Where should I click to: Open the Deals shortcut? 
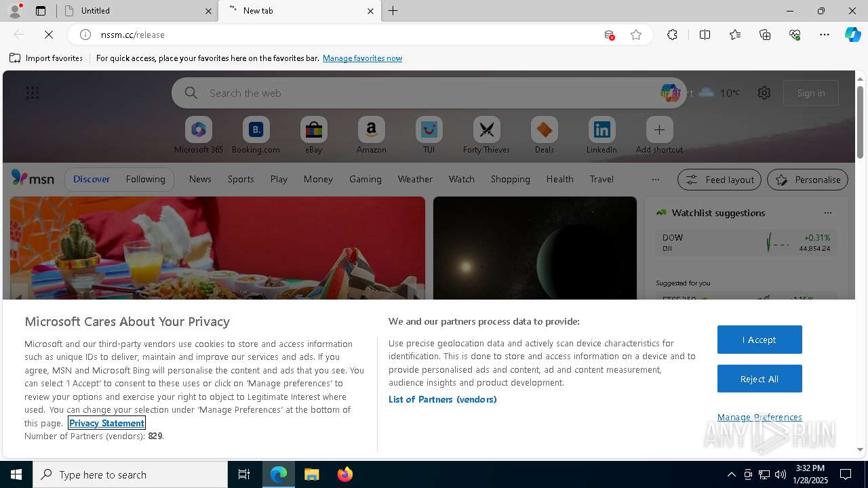tap(544, 136)
